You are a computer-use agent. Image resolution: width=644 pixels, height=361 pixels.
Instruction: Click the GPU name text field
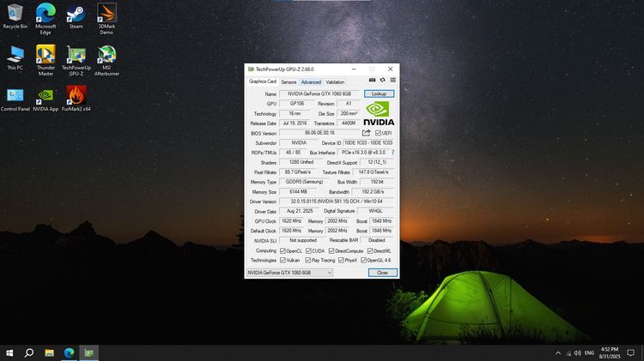point(319,93)
